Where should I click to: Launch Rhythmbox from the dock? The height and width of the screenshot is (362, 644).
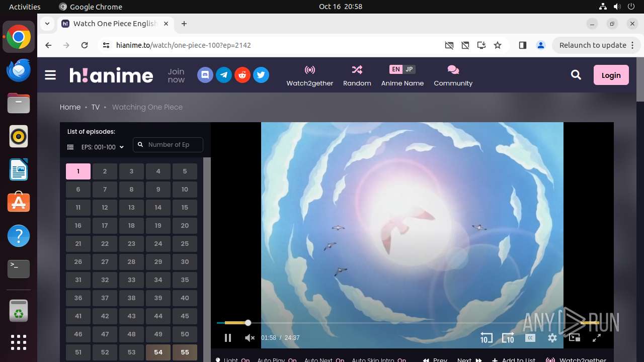pos(19,137)
